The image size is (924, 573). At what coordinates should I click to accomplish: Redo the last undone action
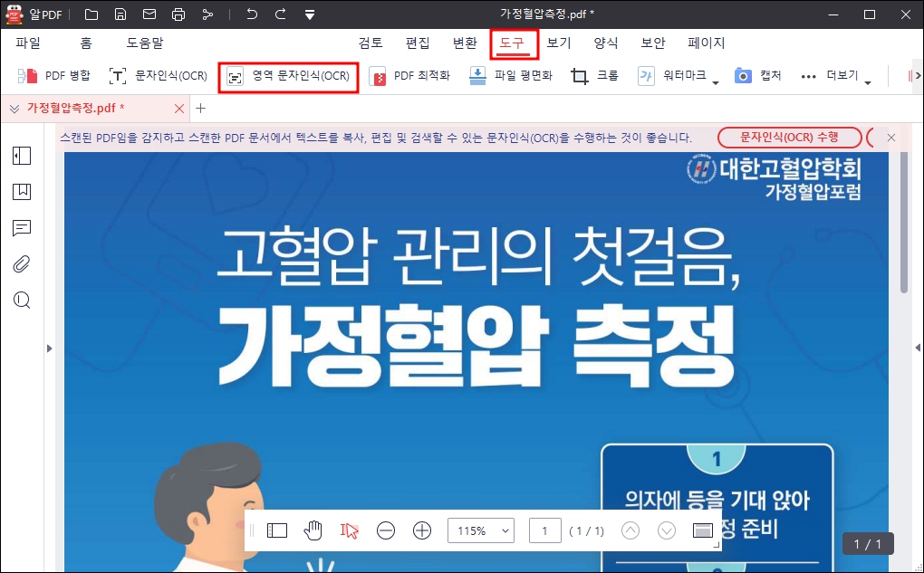tap(281, 14)
